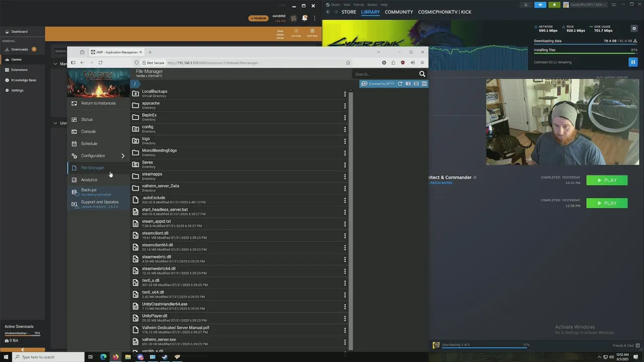Click the root path breadcrumb slash
The width and height of the screenshot is (644, 362).
[135, 84]
